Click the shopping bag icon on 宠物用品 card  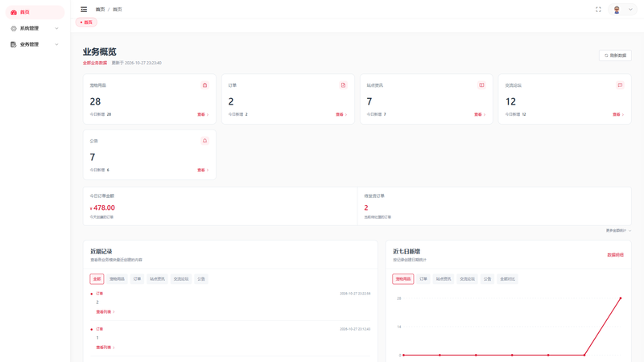[204, 85]
